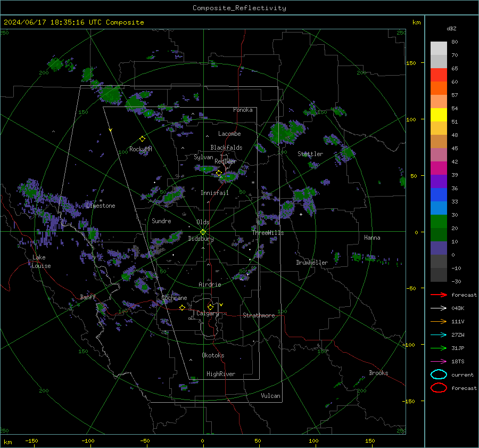Click the bright green swatch between 30 and 20 dBZ
The width and height of the screenshot is (479, 448).
click(439, 222)
